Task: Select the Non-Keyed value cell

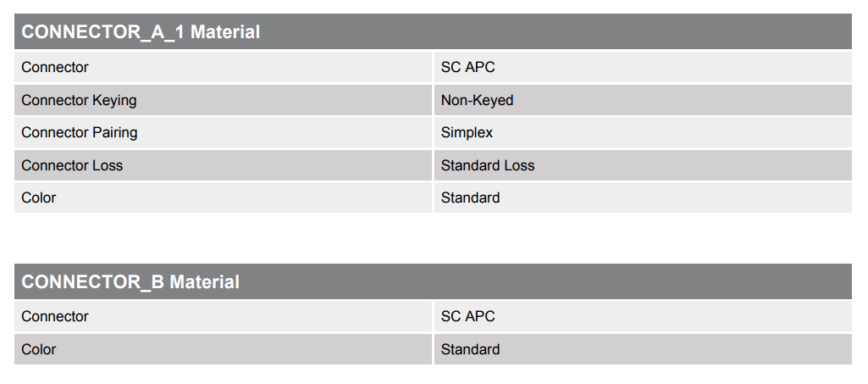Action: click(x=477, y=100)
